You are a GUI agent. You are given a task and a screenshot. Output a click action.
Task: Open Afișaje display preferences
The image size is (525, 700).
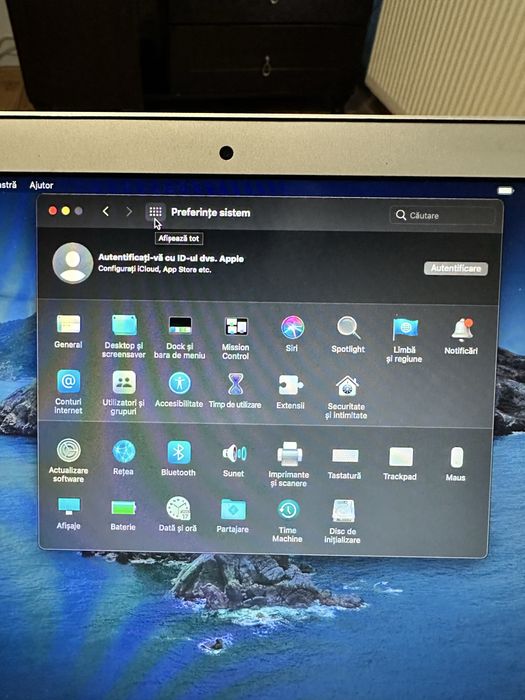(68, 513)
